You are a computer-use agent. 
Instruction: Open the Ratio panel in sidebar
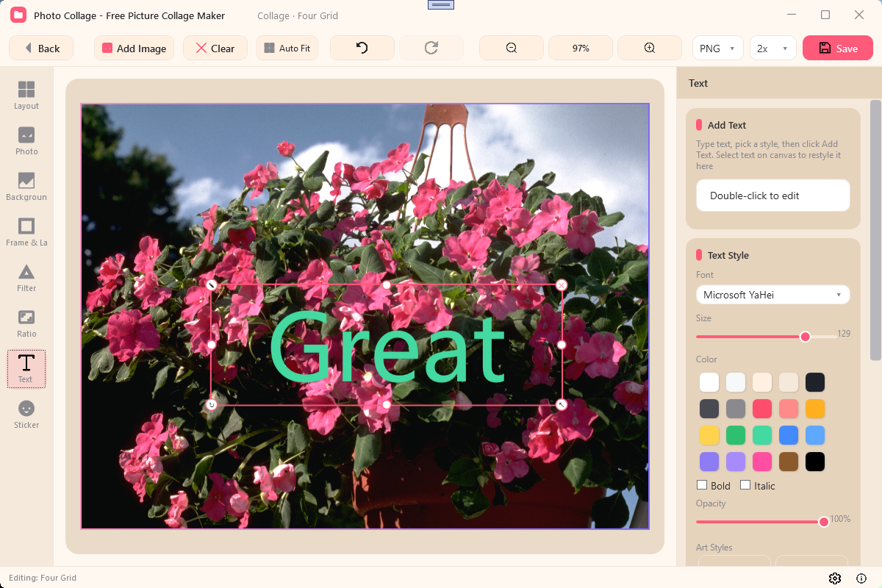coord(26,323)
